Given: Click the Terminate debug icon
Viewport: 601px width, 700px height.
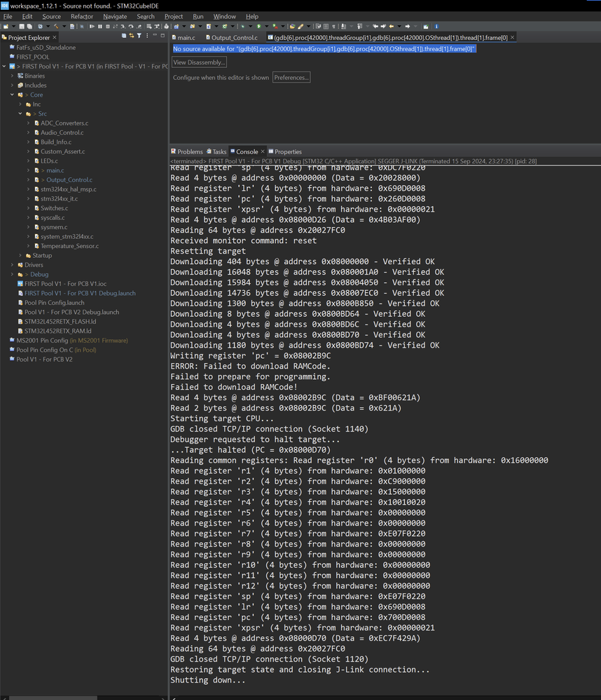Looking at the screenshot, I should (x=108, y=27).
